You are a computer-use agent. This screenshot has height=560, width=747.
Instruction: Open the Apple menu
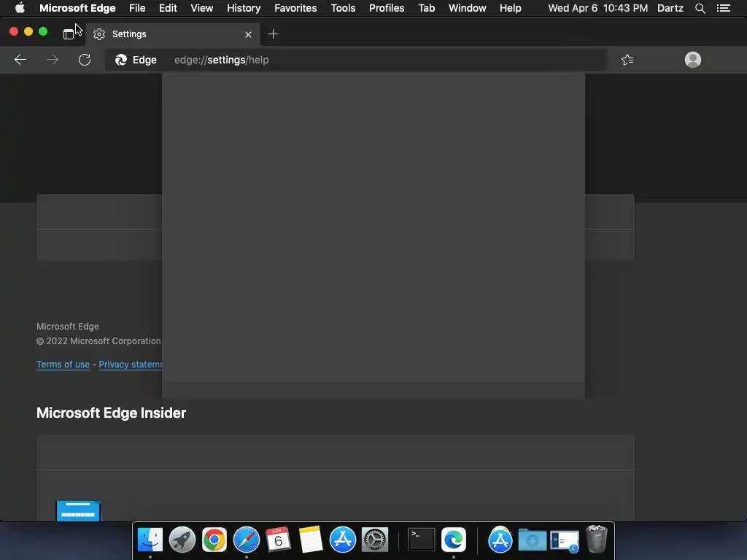point(20,8)
